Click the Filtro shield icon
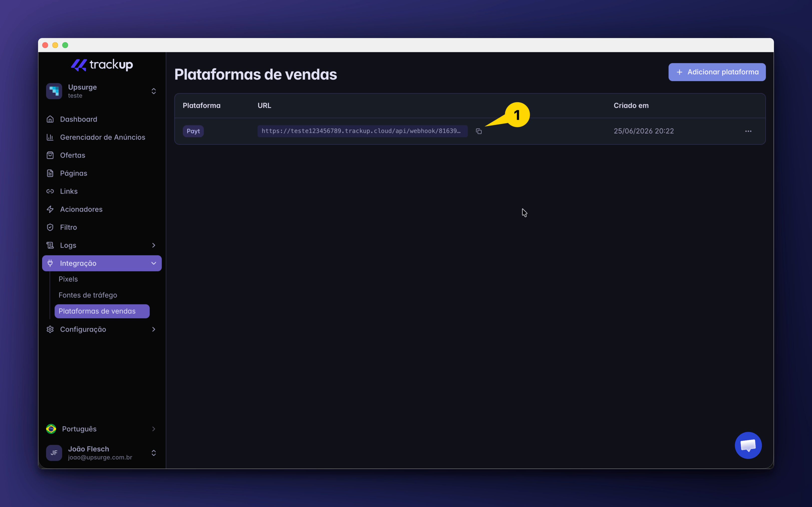Viewport: 812px width, 507px height. pos(50,227)
